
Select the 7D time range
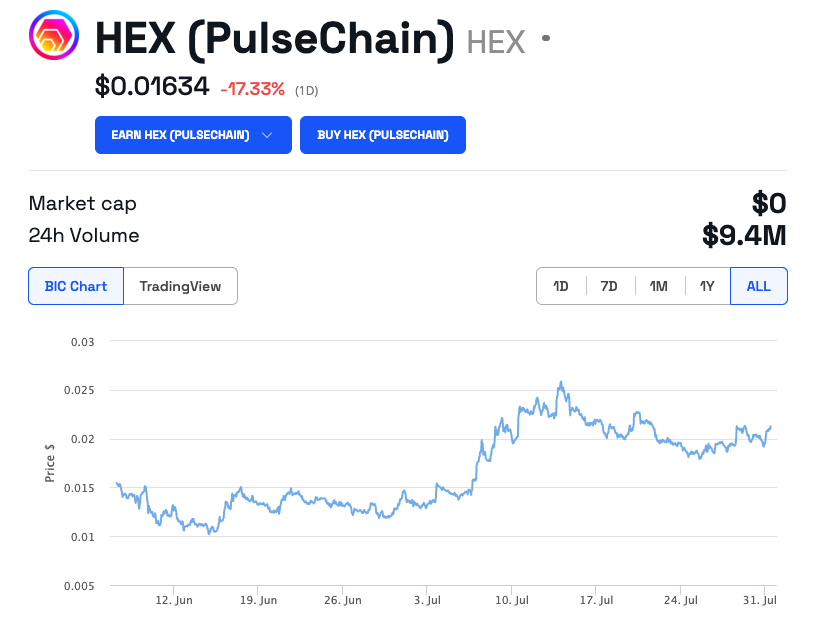point(609,286)
